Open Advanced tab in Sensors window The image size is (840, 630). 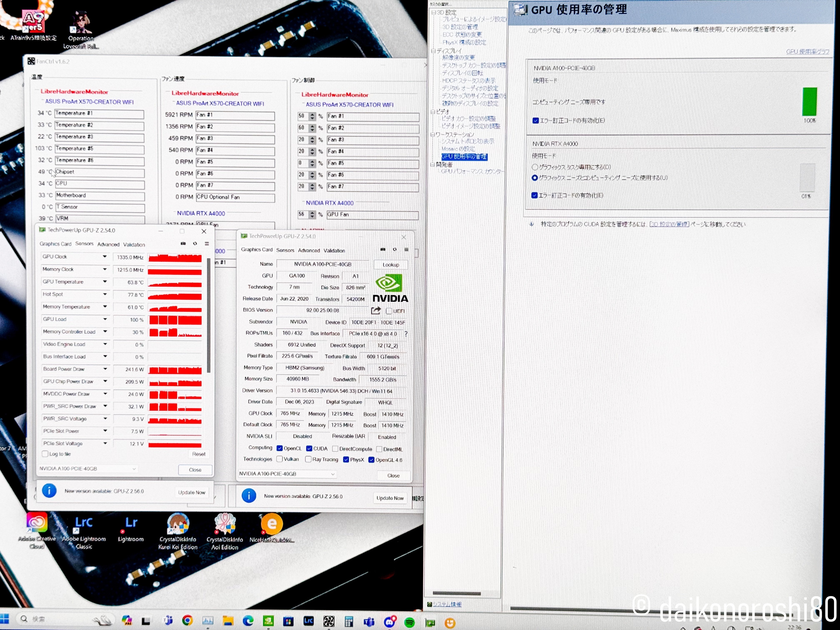(x=108, y=245)
